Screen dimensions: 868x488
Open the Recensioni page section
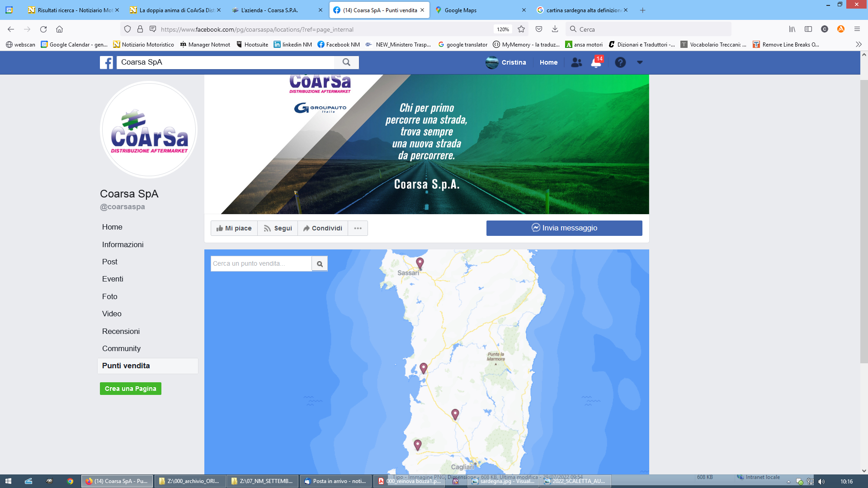click(121, 331)
